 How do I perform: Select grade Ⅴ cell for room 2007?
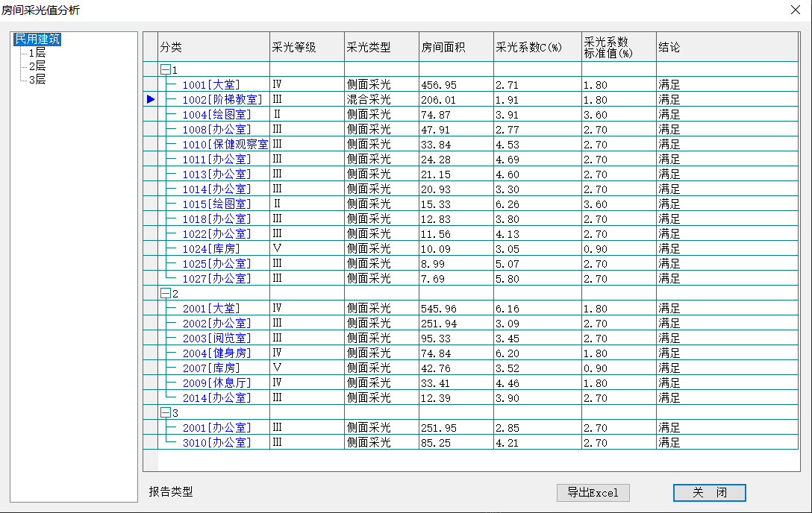click(307, 368)
